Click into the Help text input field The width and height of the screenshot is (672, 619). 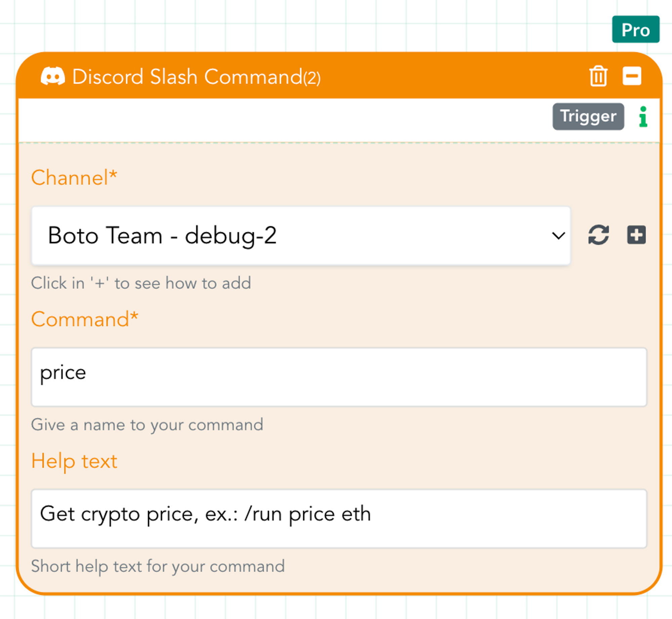tap(339, 518)
